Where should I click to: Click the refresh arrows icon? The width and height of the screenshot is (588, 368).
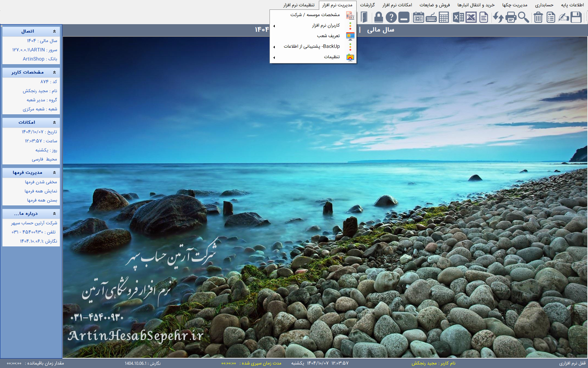(498, 17)
